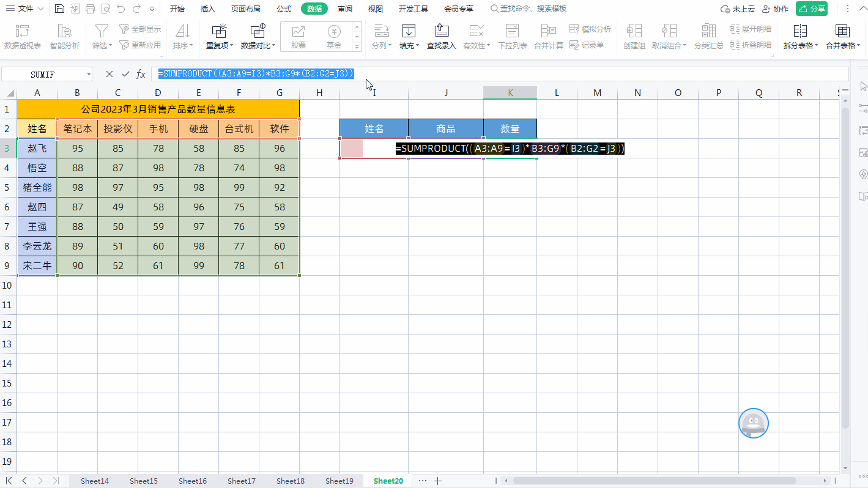Open the 筛选 filter dropdown
This screenshot has height=488, width=868.
pyautogui.click(x=102, y=37)
